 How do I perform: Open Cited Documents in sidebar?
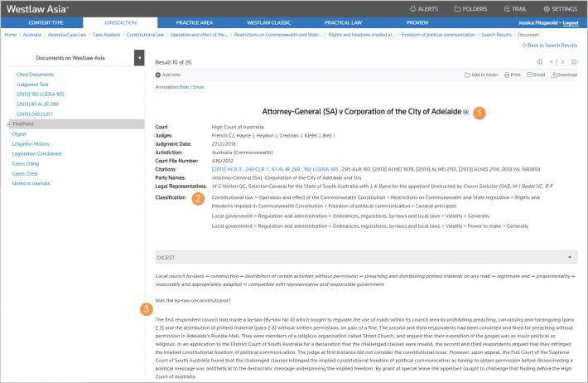[x=36, y=75]
